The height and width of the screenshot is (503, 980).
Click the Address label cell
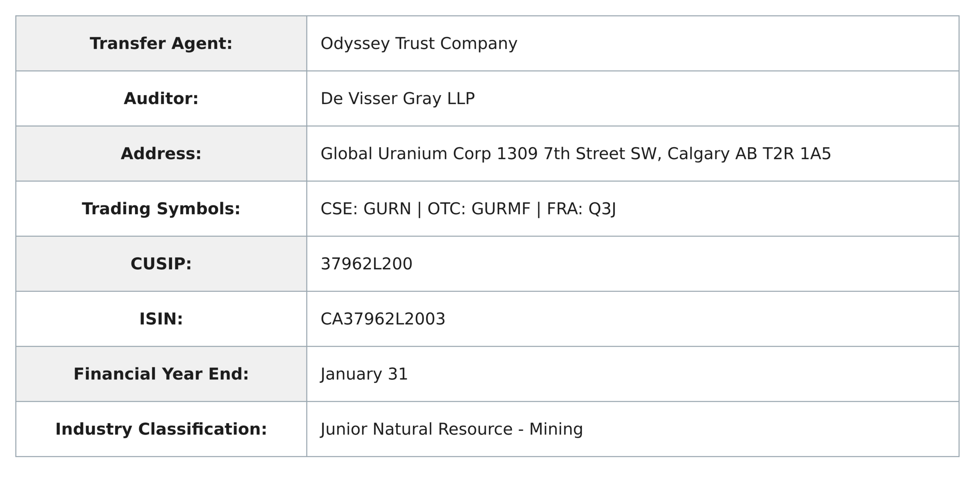(x=161, y=153)
